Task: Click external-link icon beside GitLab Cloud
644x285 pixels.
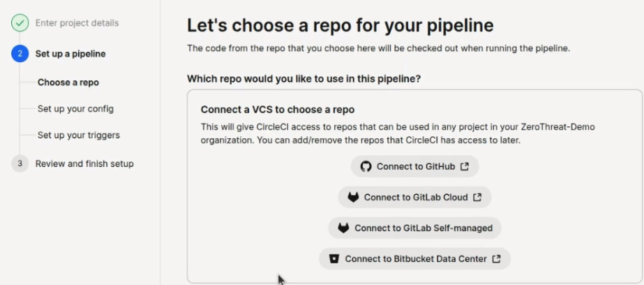Action: 477,197
